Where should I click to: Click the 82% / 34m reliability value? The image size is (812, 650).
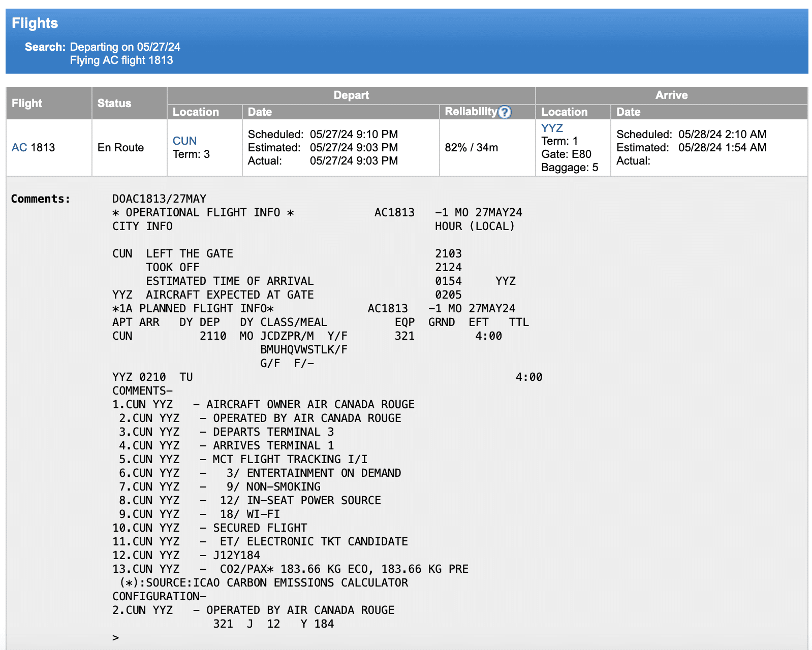point(471,148)
